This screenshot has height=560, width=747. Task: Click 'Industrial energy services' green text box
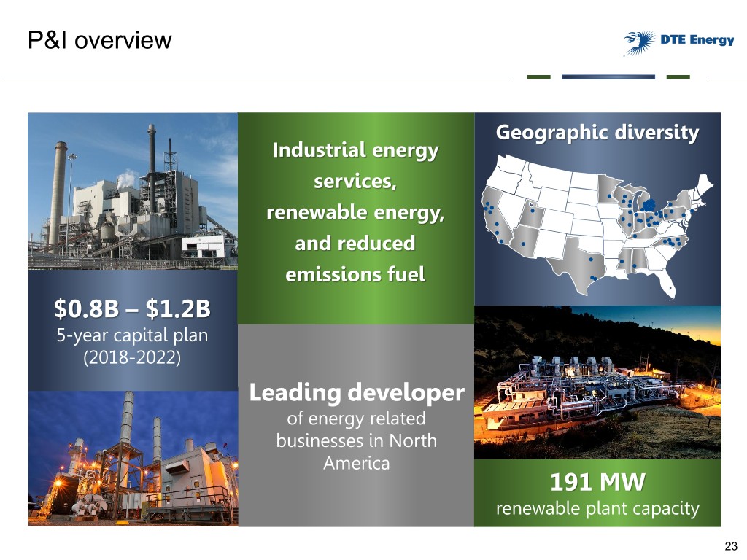[x=355, y=218]
